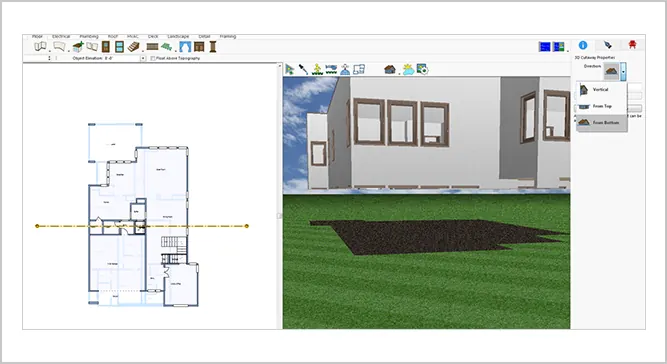Click the sun and cloud lighting icon

tap(408, 69)
